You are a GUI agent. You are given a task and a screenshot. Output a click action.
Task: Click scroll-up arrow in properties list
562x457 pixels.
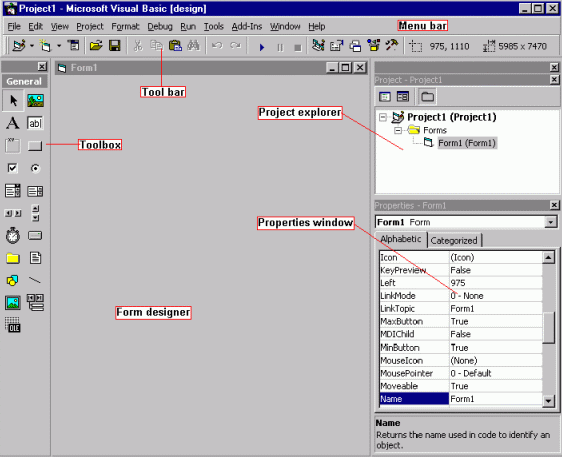(x=548, y=257)
